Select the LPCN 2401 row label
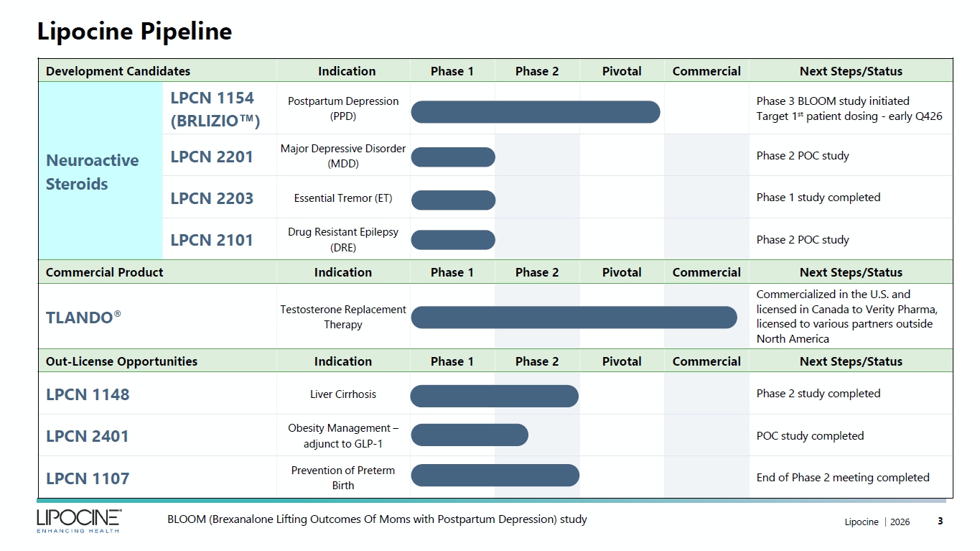This screenshot has height=551, width=980. [x=88, y=436]
